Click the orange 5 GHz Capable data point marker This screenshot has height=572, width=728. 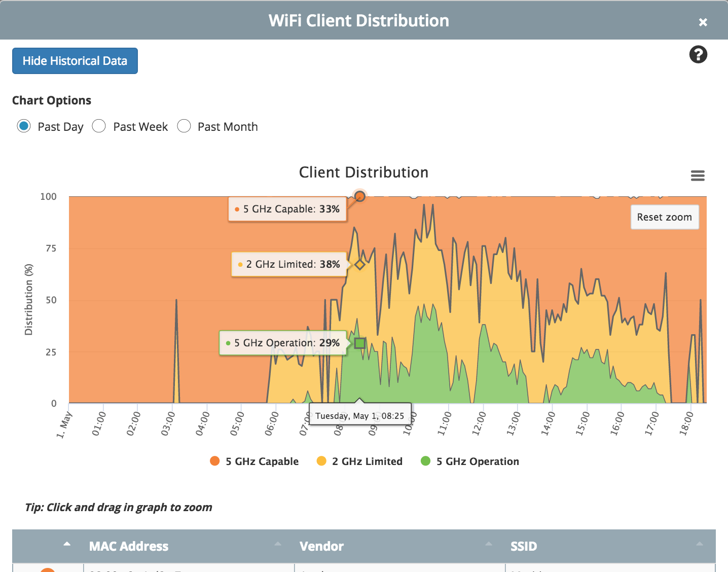point(360,196)
